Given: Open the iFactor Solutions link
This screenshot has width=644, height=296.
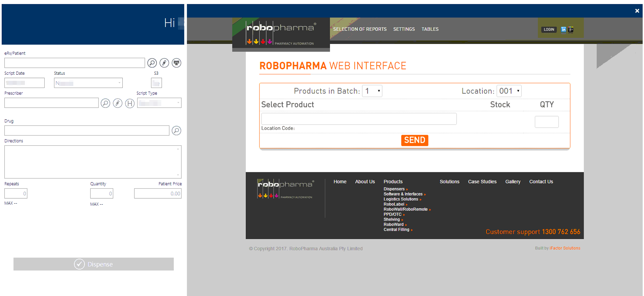Looking at the screenshot, I should 565,248.
